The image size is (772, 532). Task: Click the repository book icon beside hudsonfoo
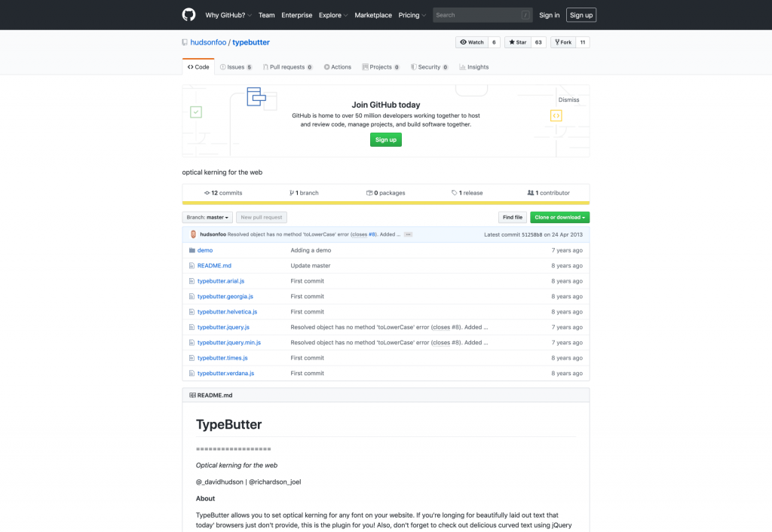click(185, 42)
